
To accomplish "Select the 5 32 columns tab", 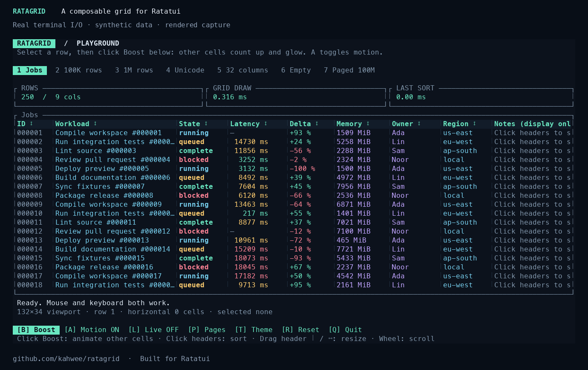I will tap(243, 70).
